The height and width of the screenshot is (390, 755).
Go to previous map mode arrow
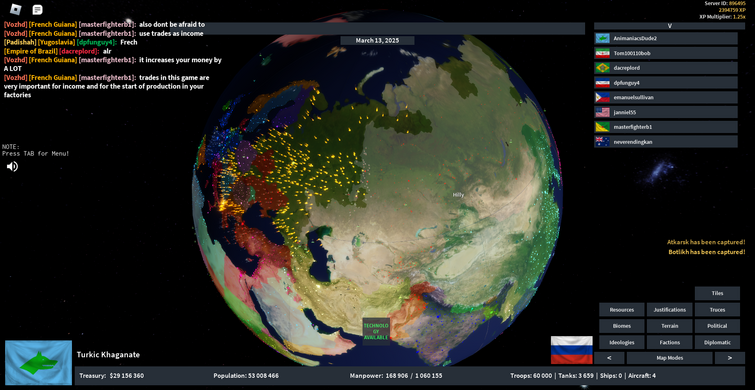tap(609, 358)
